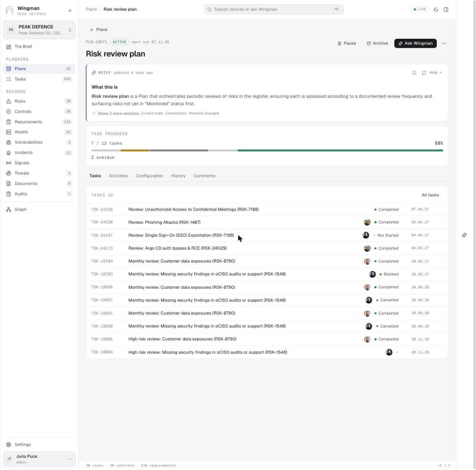Open Requirements clipboard icon
The image size is (476, 470).
coord(9,122)
